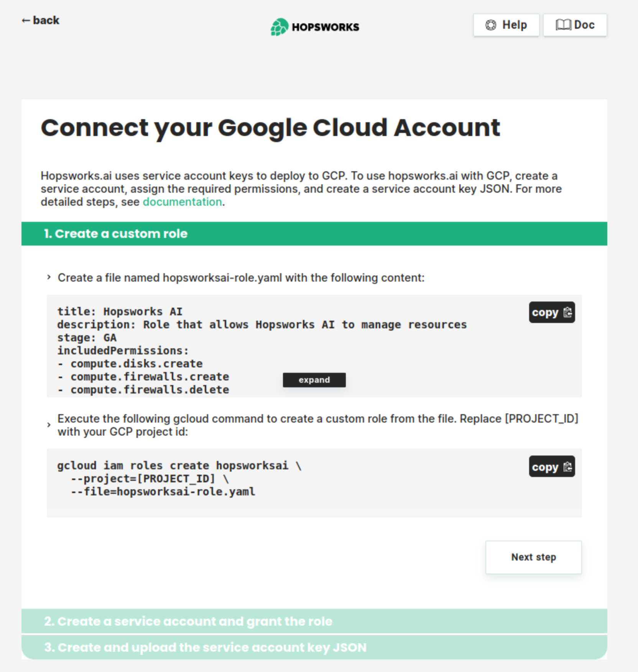Open '3. Create and upload the service account key JSON'
Image resolution: width=638 pixels, height=672 pixels.
click(314, 647)
